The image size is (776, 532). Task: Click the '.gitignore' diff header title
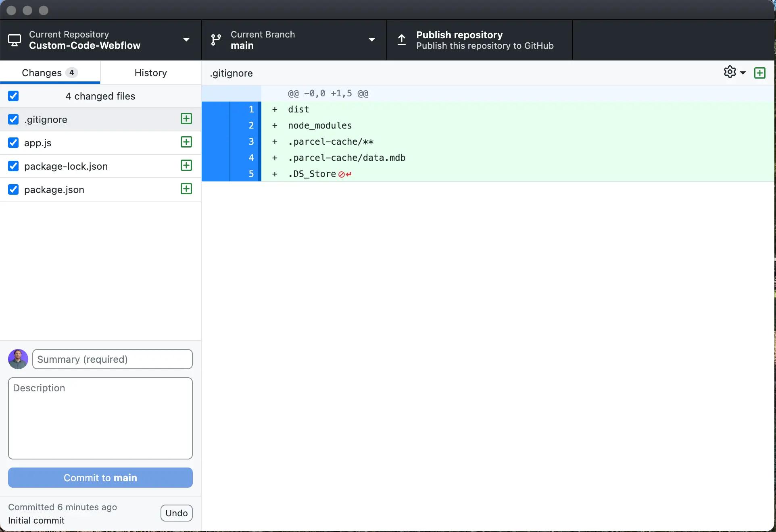(x=231, y=73)
